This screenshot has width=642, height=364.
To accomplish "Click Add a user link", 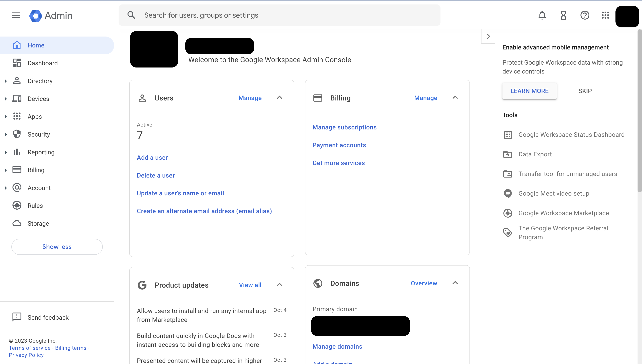I will (x=152, y=157).
